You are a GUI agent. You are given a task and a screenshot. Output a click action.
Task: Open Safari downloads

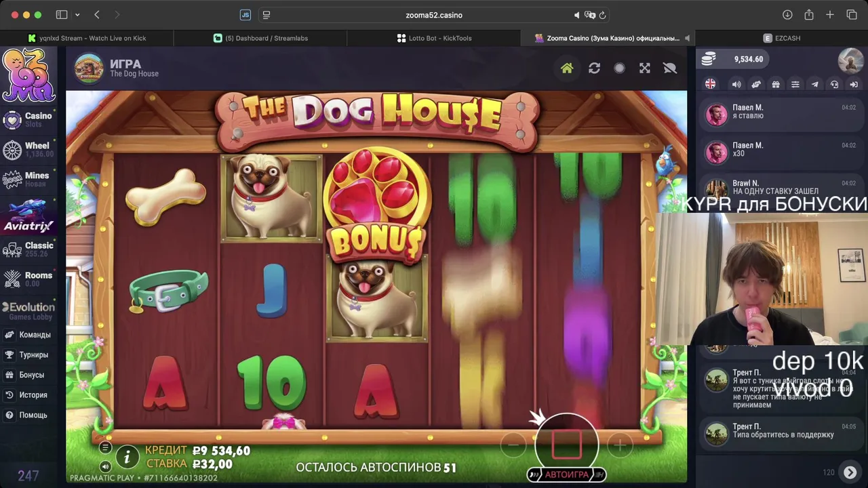(x=787, y=15)
